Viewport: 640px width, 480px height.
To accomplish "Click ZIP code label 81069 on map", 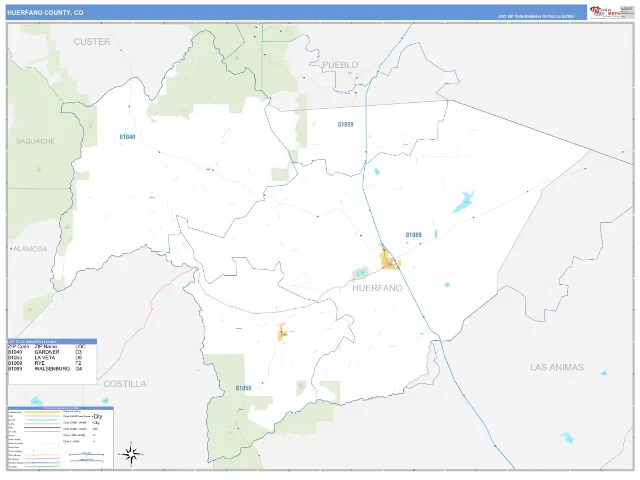I will (x=346, y=124).
